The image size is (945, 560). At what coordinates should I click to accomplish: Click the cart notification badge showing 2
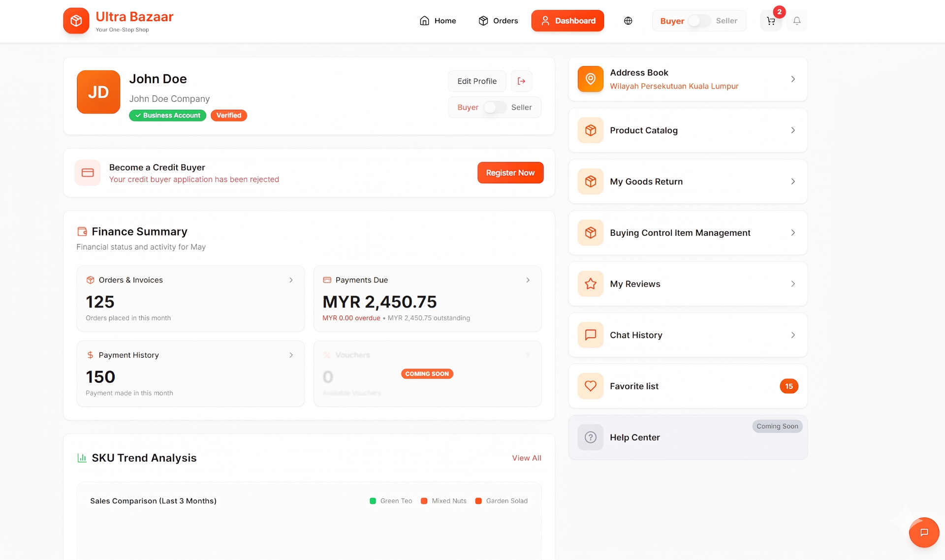[x=779, y=12]
